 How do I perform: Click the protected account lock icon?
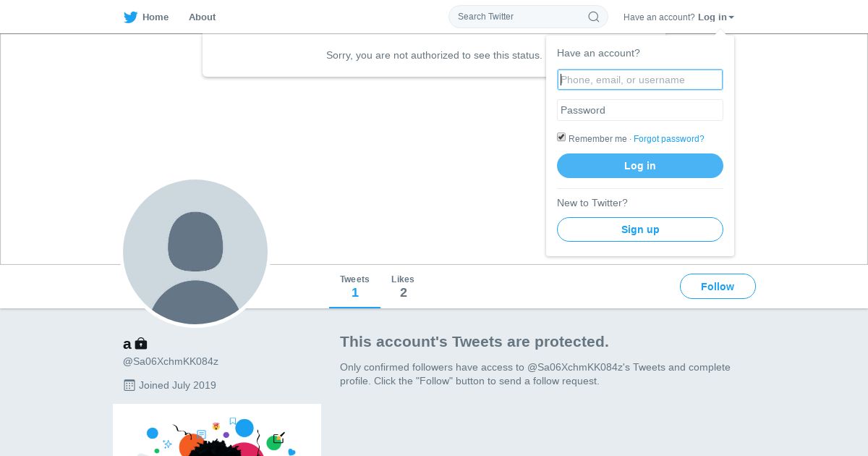141,344
